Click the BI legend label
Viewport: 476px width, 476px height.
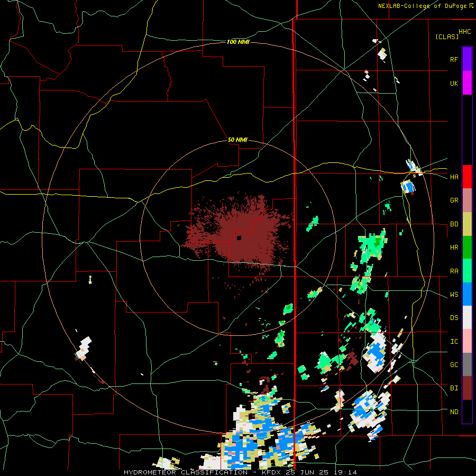click(454, 388)
